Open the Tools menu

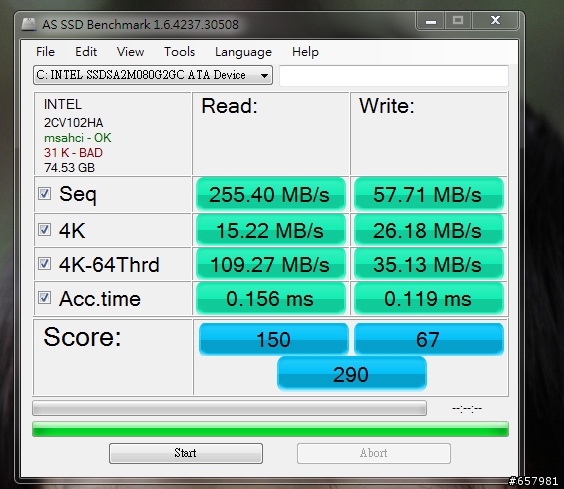tap(179, 52)
